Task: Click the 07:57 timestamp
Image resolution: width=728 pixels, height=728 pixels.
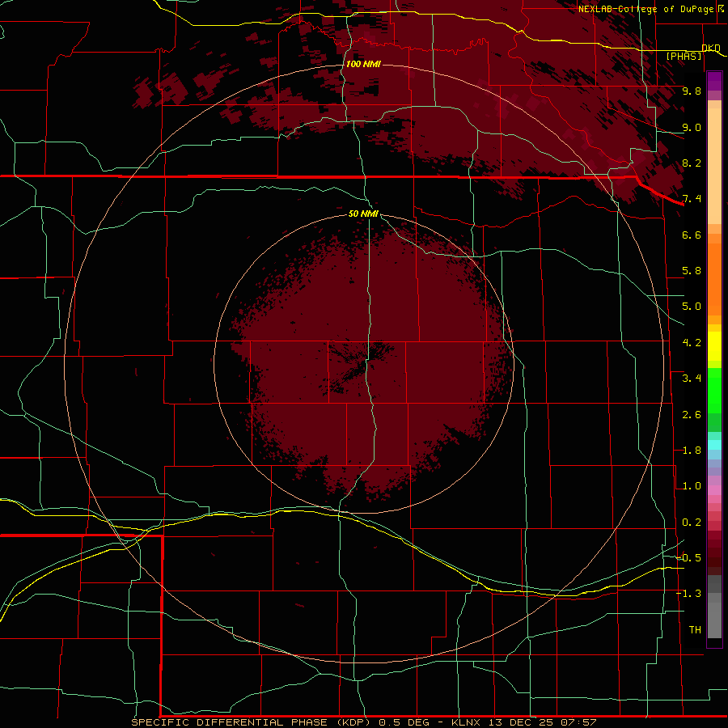Action: [x=578, y=722]
